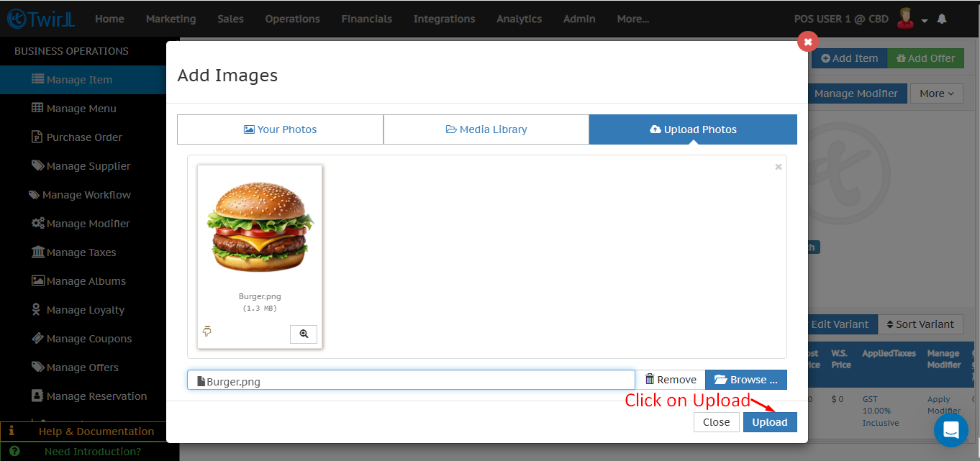Click the chat support bubble icon
The width and height of the screenshot is (980, 461).
(x=950, y=430)
